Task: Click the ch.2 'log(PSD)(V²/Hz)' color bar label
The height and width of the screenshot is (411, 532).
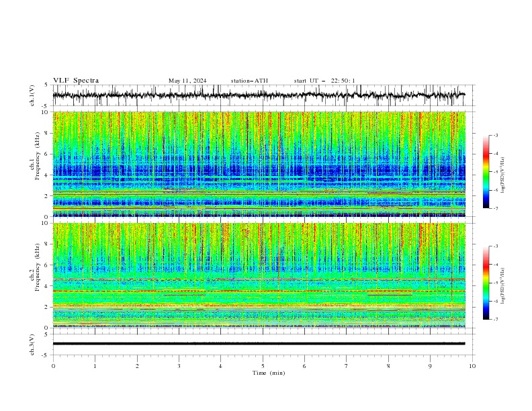Action: point(503,286)
